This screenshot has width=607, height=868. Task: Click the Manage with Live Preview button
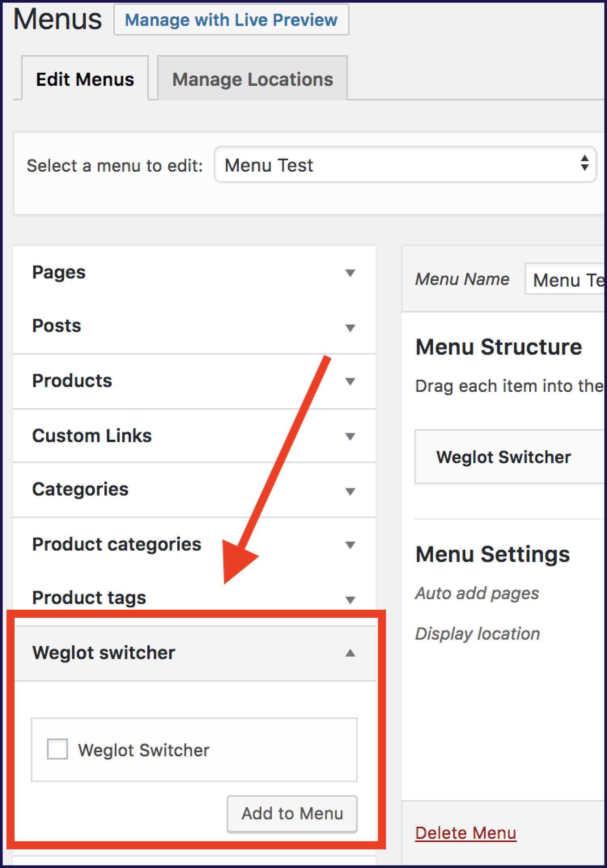tap(231, 20)
